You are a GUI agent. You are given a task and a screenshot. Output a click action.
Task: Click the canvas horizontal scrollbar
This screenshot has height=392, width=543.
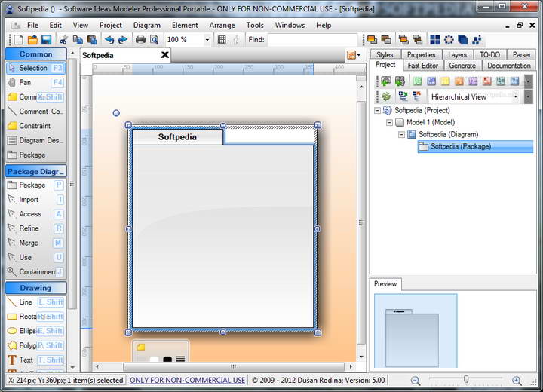click(x=234, y=366)
